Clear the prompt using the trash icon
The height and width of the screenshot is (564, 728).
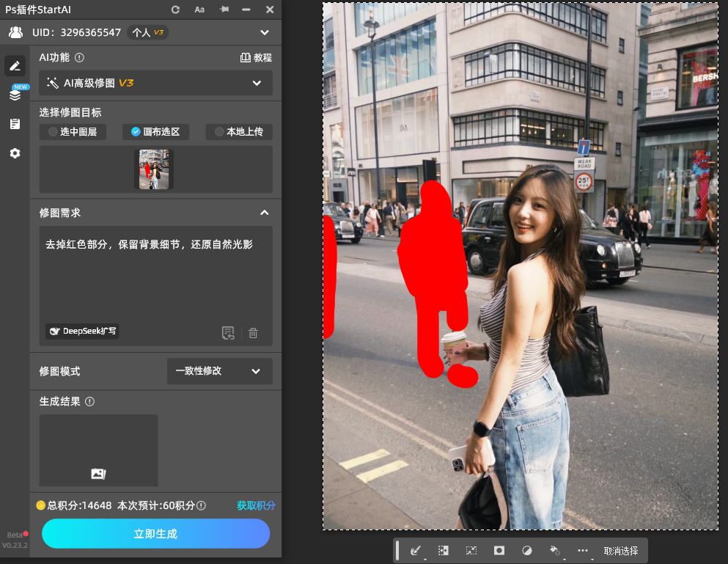[x=253, y=333]
